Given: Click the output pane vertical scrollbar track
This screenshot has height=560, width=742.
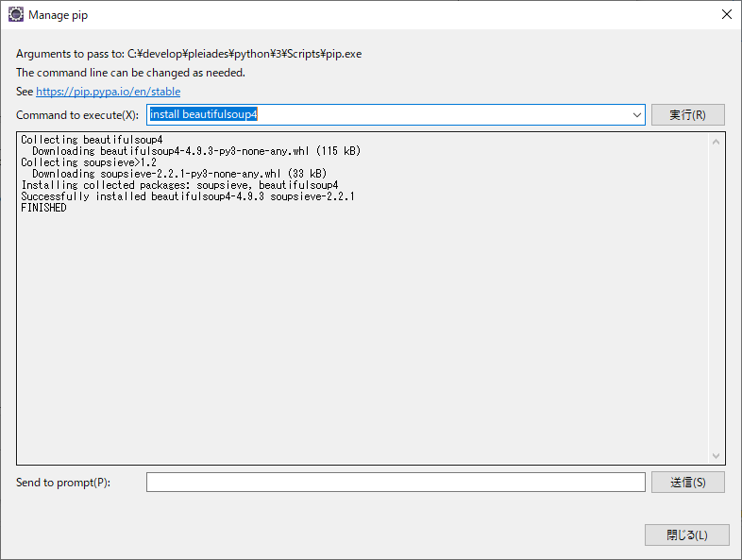Looking at the screenshot, I should tap(716, 298).
